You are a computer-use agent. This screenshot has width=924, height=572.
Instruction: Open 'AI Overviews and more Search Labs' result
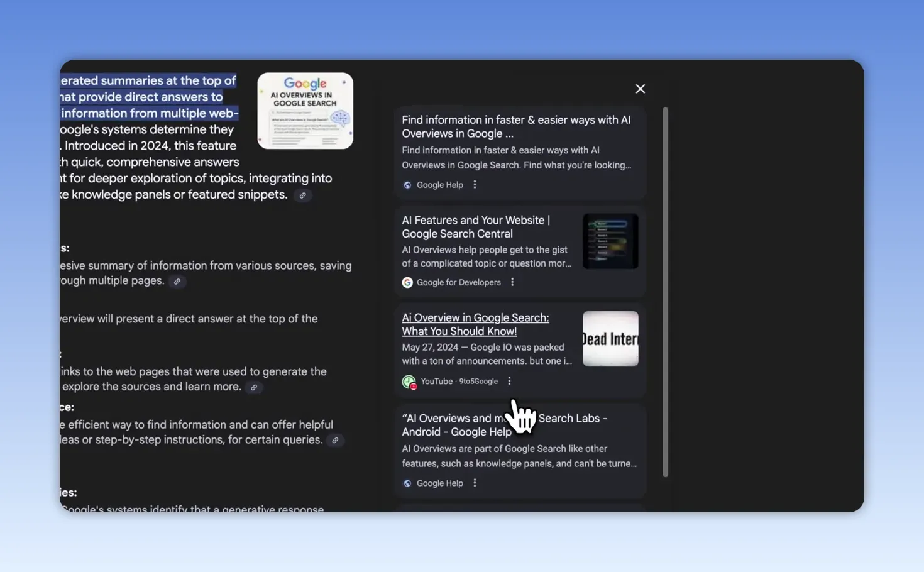click(x=504, y=425)
